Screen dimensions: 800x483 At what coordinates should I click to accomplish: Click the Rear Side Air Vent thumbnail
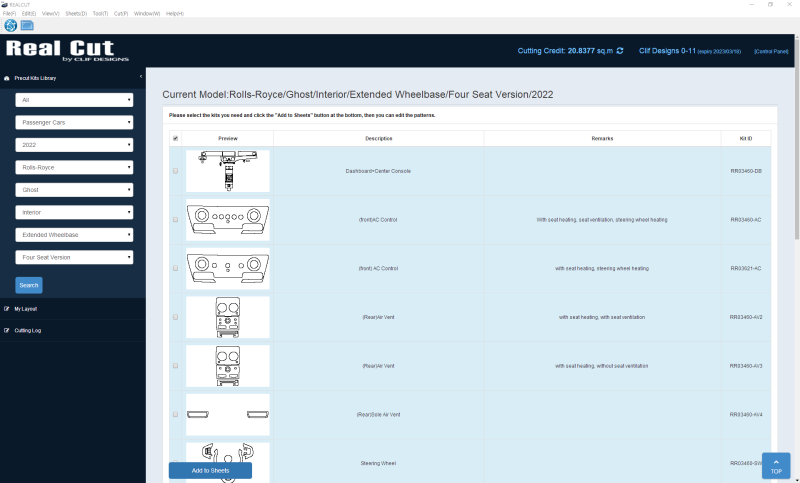[228, 415]
